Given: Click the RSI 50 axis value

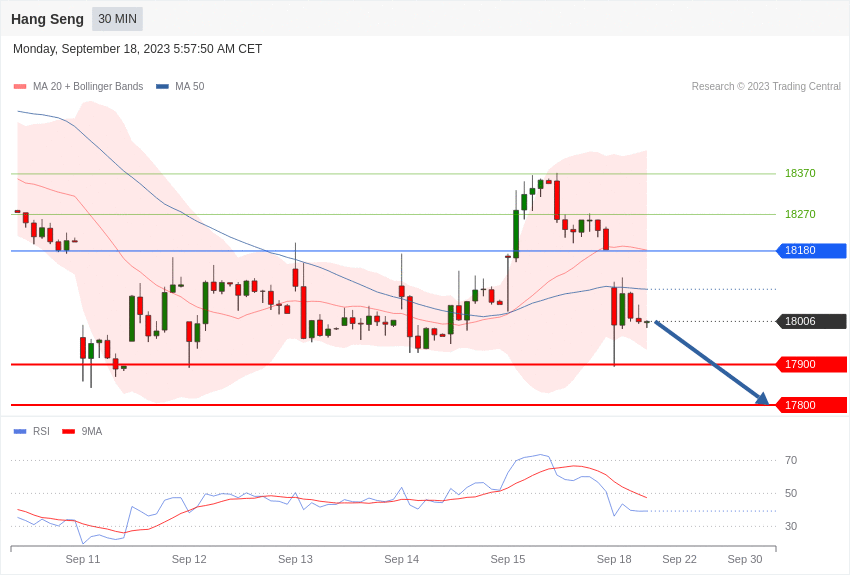Looking at the screenshot, I should (x=791, y=493).
